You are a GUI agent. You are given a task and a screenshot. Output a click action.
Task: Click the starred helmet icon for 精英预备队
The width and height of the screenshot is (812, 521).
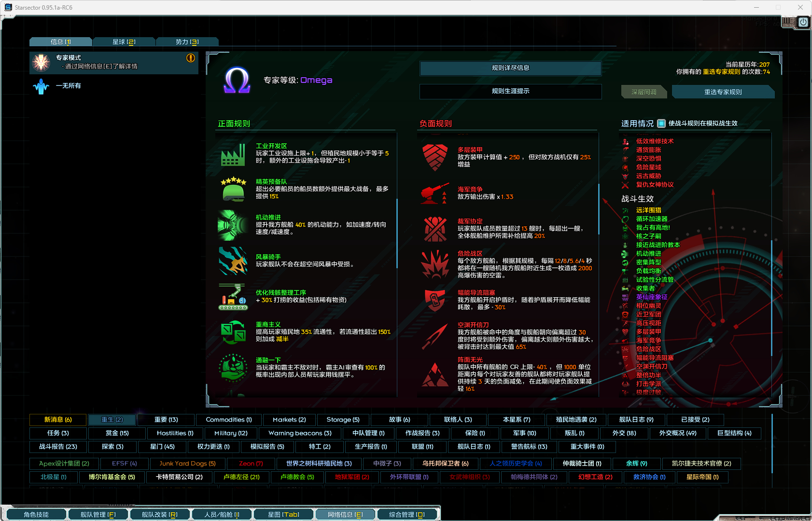[x=234, y=189]
